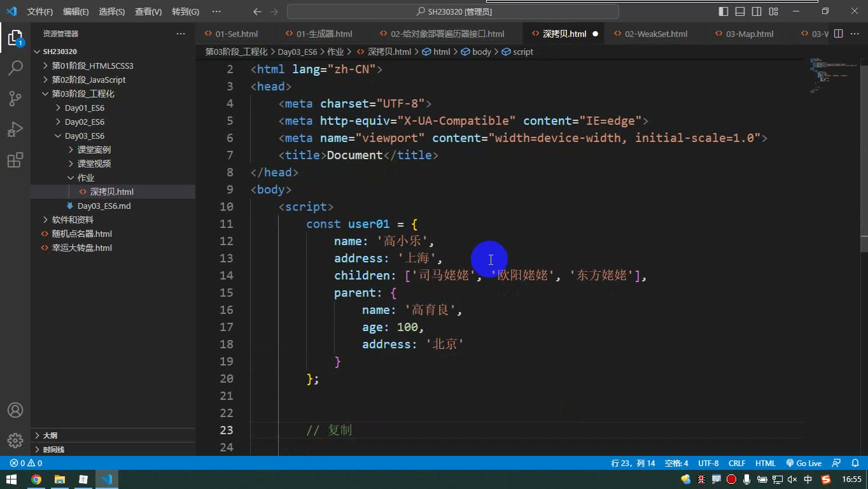This screenshot has width=868, height=489.
Task: Open the Windows Start menu
Action: click(11, 479)
